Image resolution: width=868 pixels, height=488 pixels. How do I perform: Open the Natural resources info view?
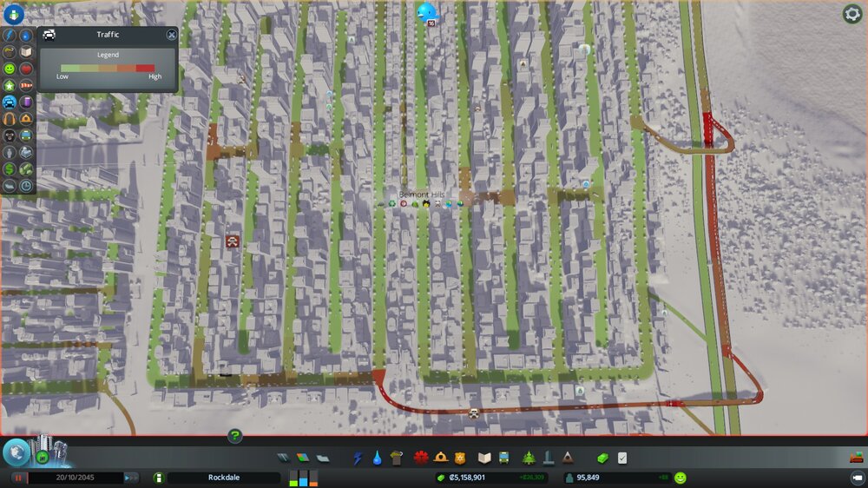click(x=26, y=169)
